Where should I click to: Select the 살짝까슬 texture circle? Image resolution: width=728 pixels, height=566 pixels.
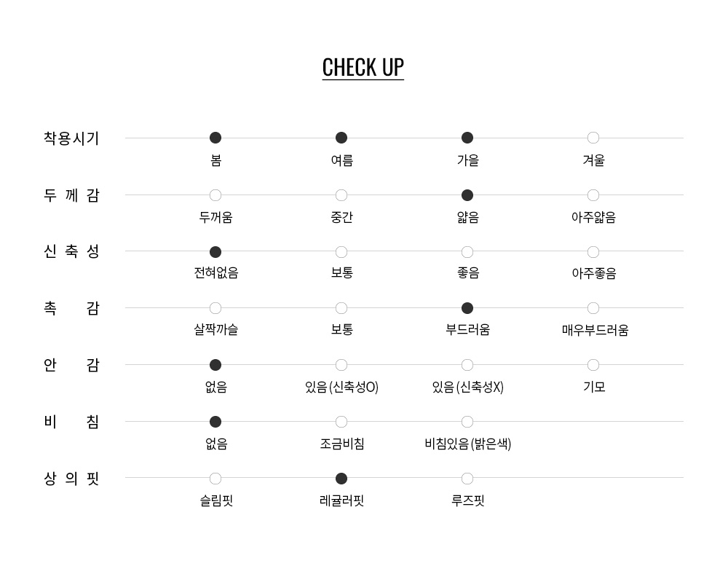point(215,308)
